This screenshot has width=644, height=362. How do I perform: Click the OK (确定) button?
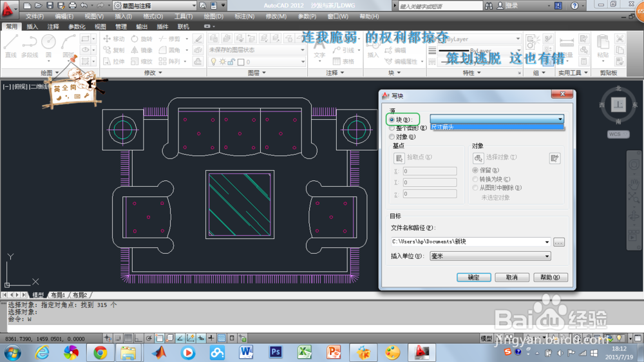473,278
